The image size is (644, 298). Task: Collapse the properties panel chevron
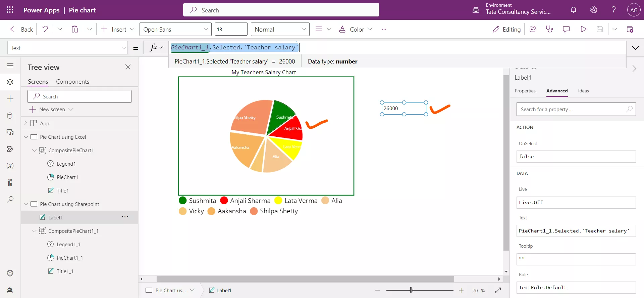coord(634,69)
